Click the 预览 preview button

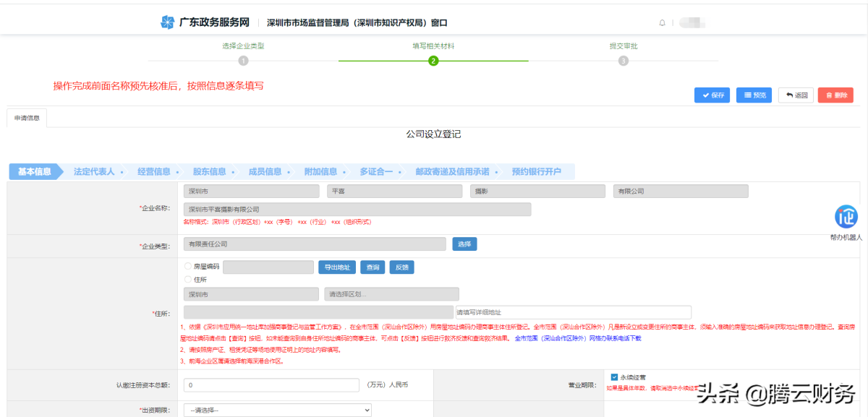(754, 95)
